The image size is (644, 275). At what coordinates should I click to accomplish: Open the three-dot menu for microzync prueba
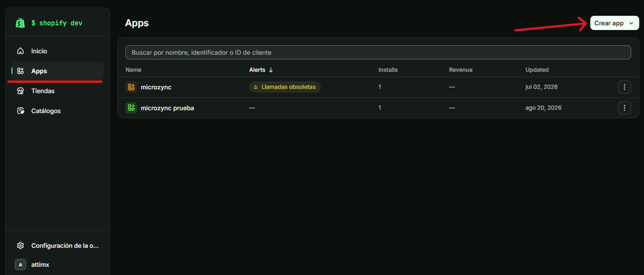pos(625,108)
